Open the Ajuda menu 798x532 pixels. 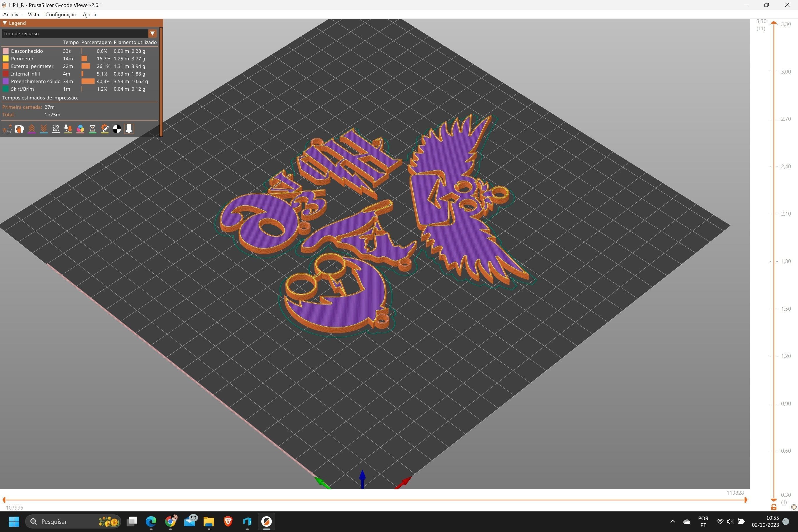coord(89,14)
